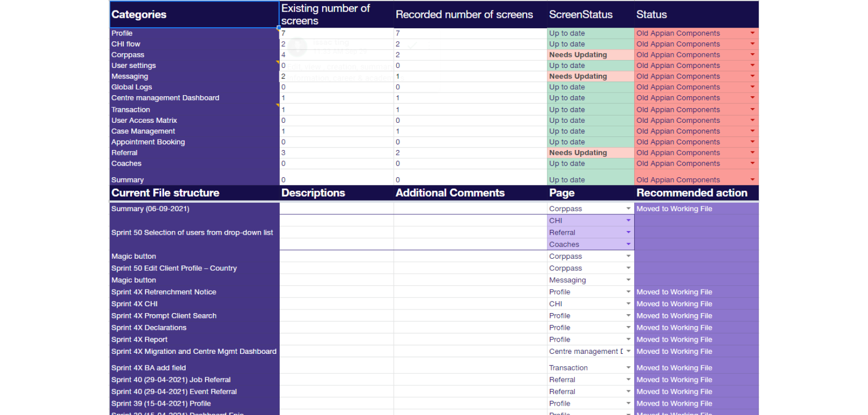Expand Page dropdown for Sprint 4X Retrenchment Notice
The width and height of the screenshot is (868, 415).
coord(629,292)
